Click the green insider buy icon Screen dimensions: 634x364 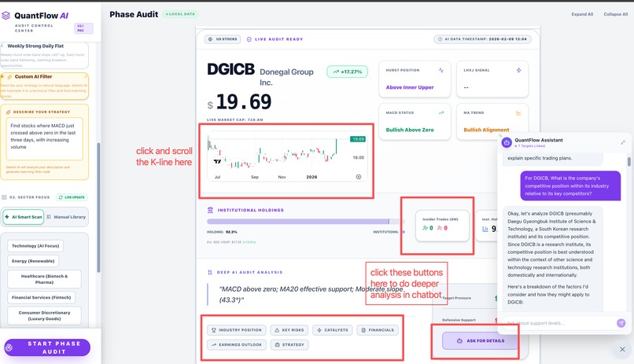click(x=425, y=228)
